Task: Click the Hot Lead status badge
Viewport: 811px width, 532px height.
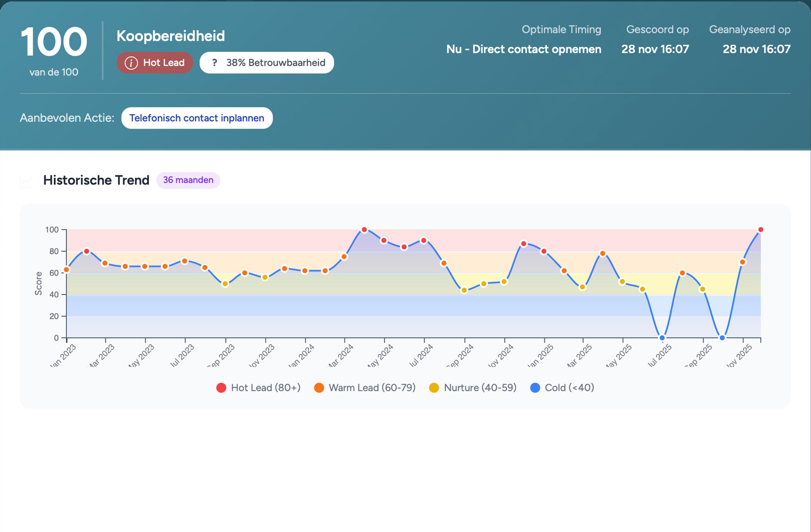Action: 155,62
